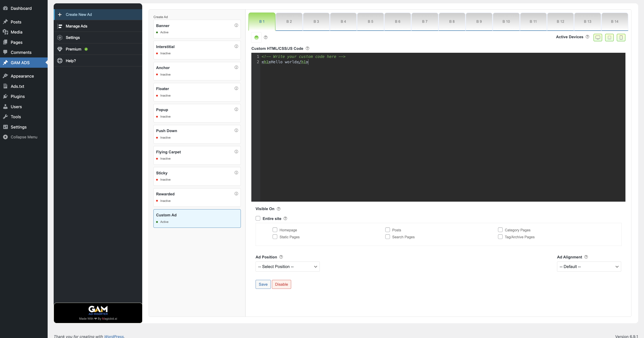
Task: Tick the Category Pages checkbox
Action: [500, 230]
